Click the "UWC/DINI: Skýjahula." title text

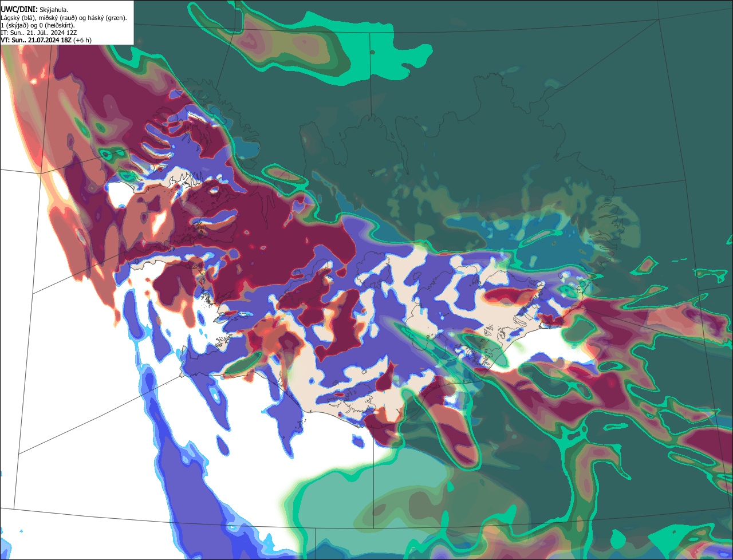(x=34, y=9)
